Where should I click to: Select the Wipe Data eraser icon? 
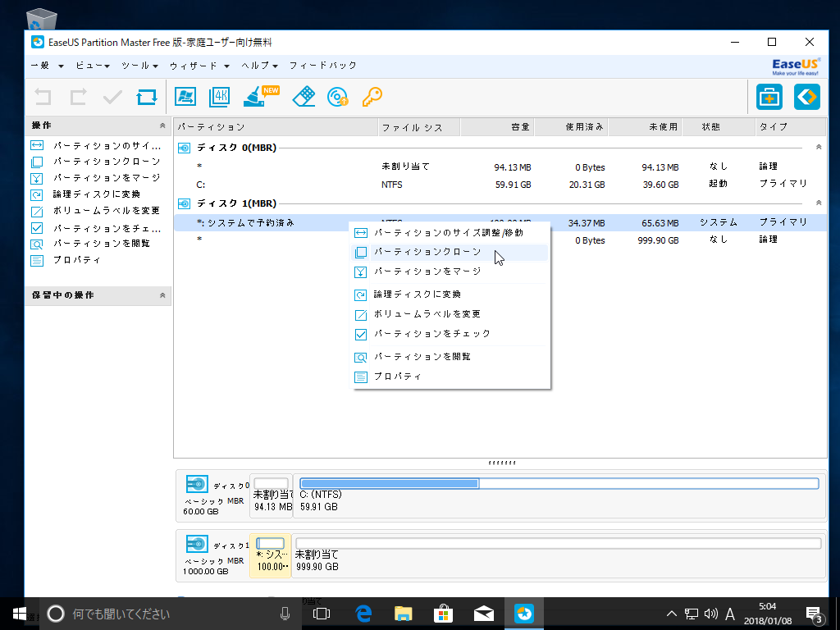304,97
